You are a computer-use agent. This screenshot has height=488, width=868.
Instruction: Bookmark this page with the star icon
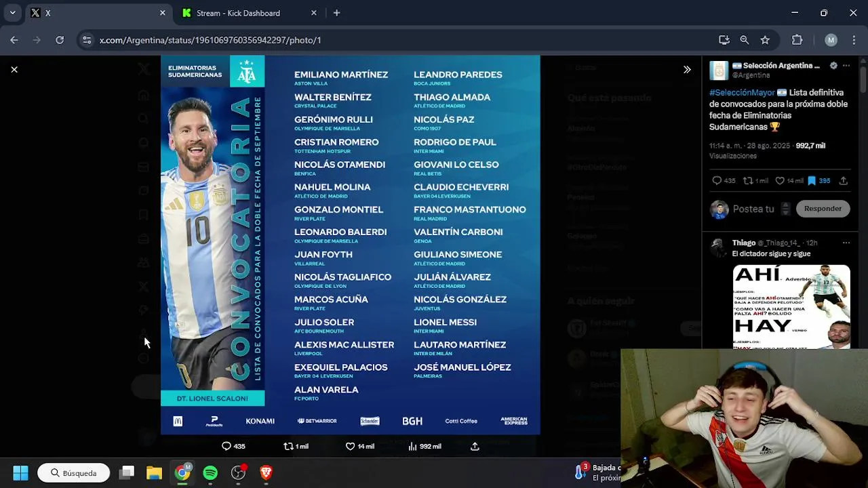tap(765, 40)
